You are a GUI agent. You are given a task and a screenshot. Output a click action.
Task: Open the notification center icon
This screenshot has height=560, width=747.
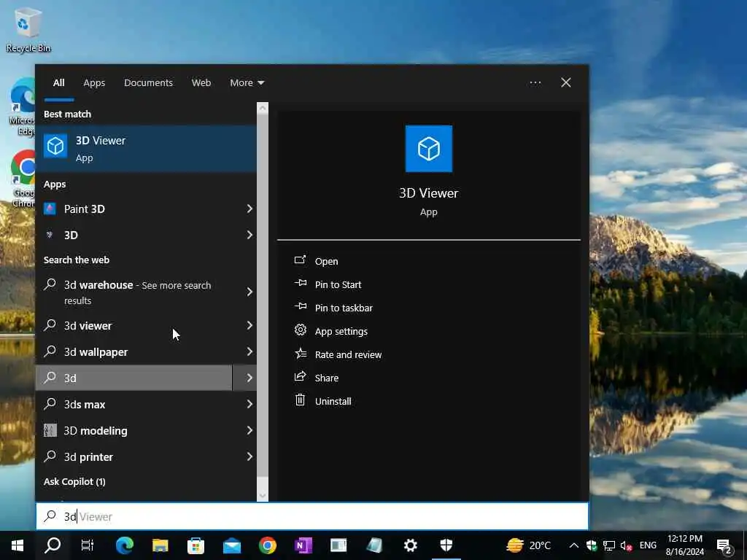pos(724,545)
